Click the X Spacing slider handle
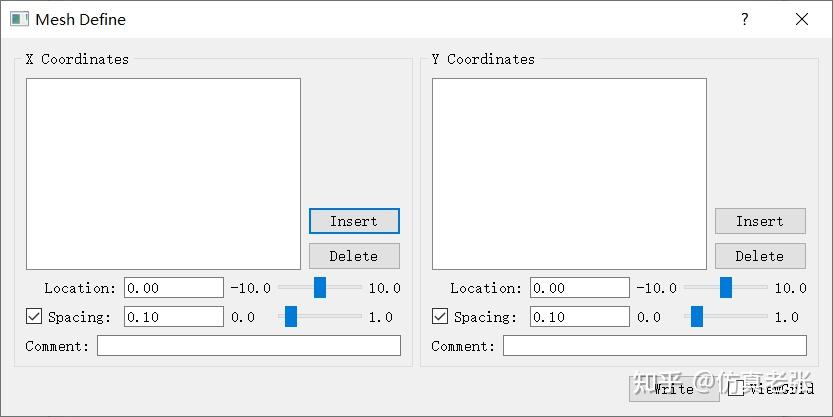The width and height of the screenshot is (833, 417). tap(291, 317)
